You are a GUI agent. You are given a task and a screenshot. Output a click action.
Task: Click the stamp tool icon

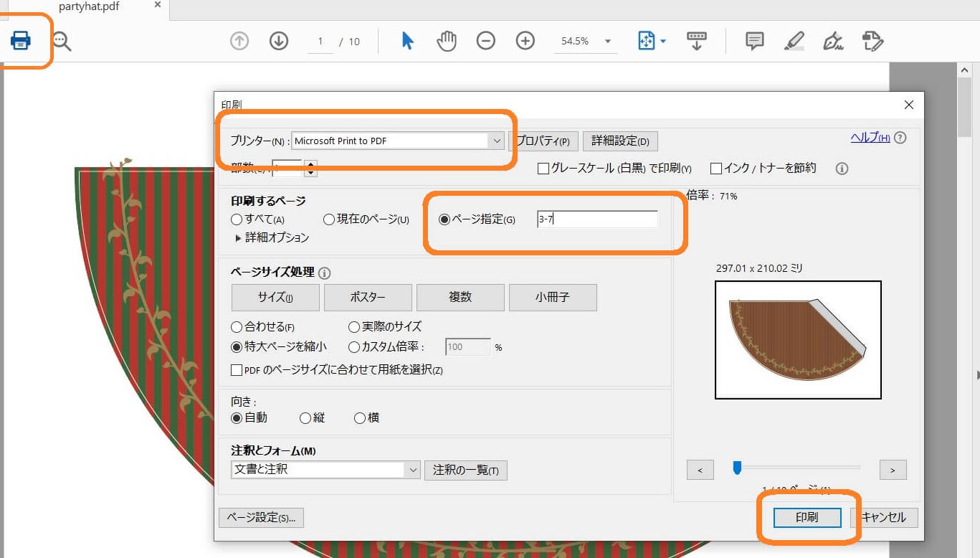[872, 41]
